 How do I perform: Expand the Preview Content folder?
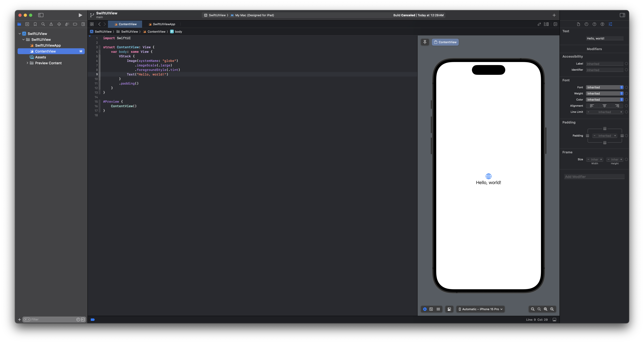[x=27, y=63]
